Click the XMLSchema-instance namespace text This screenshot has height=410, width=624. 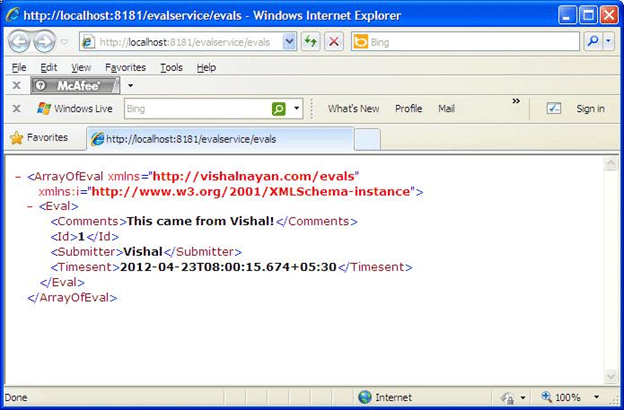tap(251, 191)
